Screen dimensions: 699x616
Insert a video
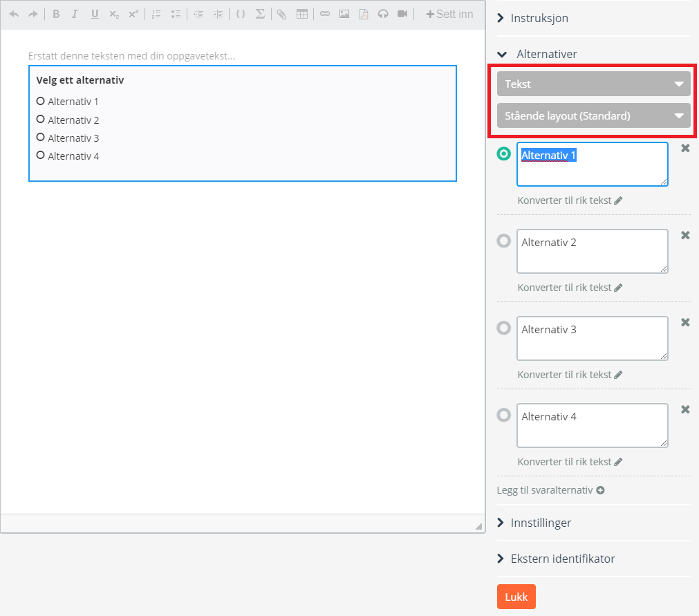pos(402,15)
